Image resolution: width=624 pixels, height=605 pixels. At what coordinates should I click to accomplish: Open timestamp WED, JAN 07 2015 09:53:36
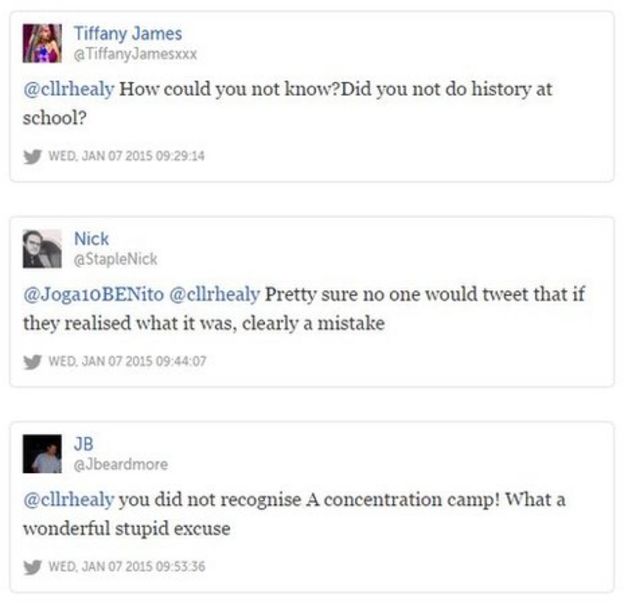point(124,564)
